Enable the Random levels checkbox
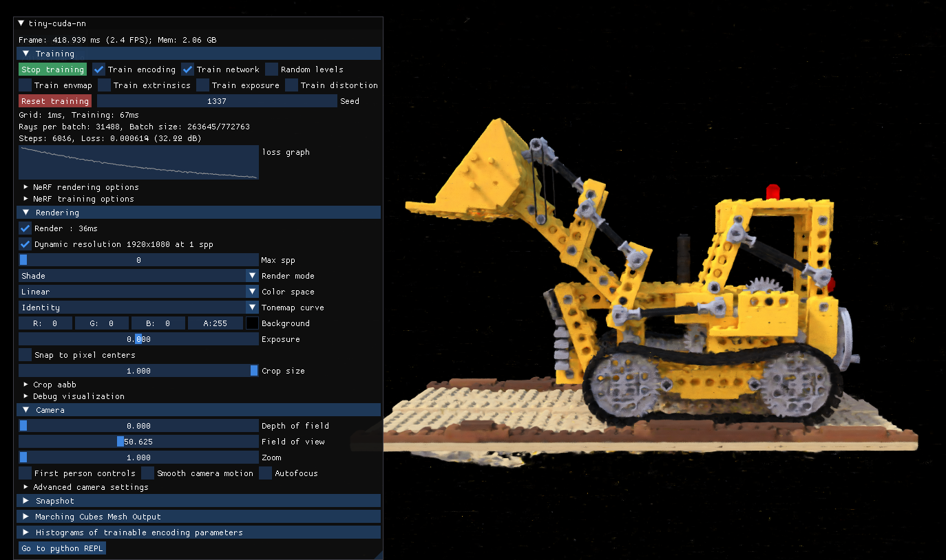The height and width of the screenshot is (560, 946). point(272,69)
